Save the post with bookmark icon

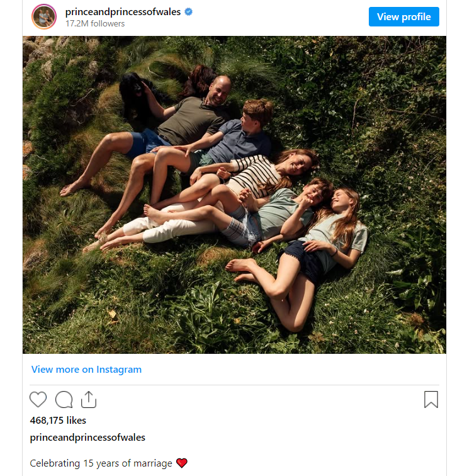(x=430, y=399)
